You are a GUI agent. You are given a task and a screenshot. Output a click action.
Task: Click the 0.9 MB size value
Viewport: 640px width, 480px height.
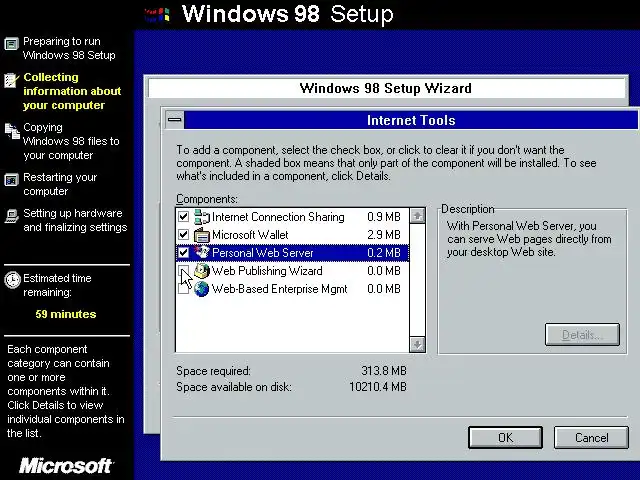coord(384,217)
